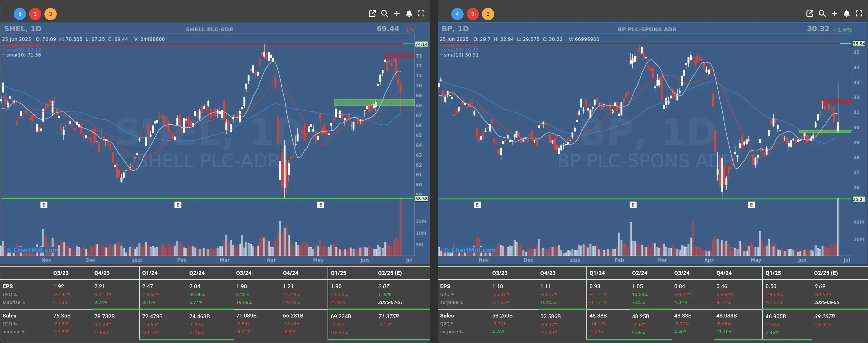The image size is (868, 343).
Task: Click the sma(50) 67.12 legend on SHEL
Action: tap(21, 50)
